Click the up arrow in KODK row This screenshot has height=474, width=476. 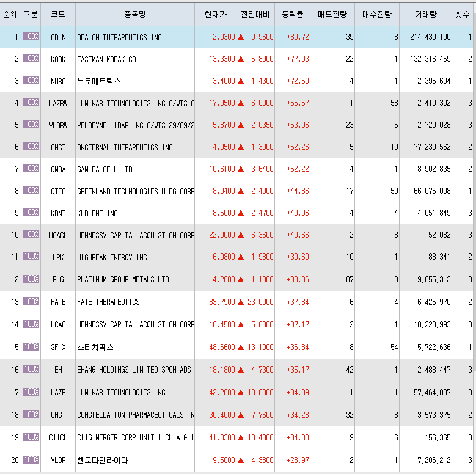pyautogui.click(x=241, y=59)
